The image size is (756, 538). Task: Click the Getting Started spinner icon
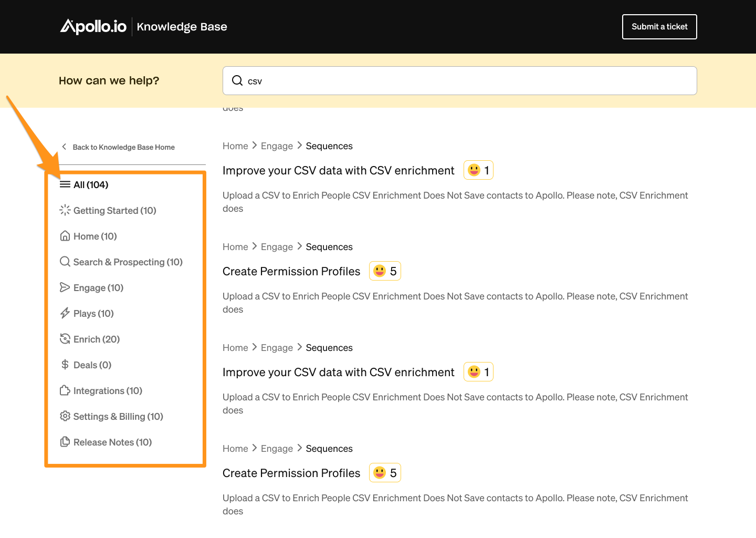click(x=65, y=210)
